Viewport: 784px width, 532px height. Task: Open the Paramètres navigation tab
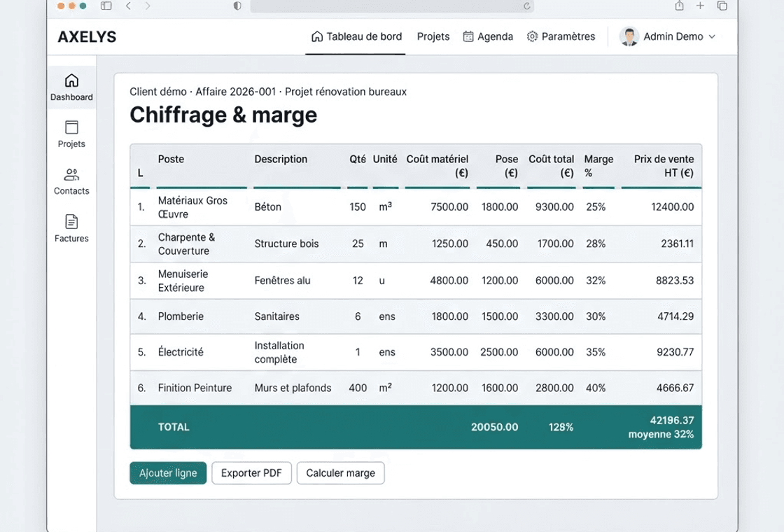pos(561,36)
